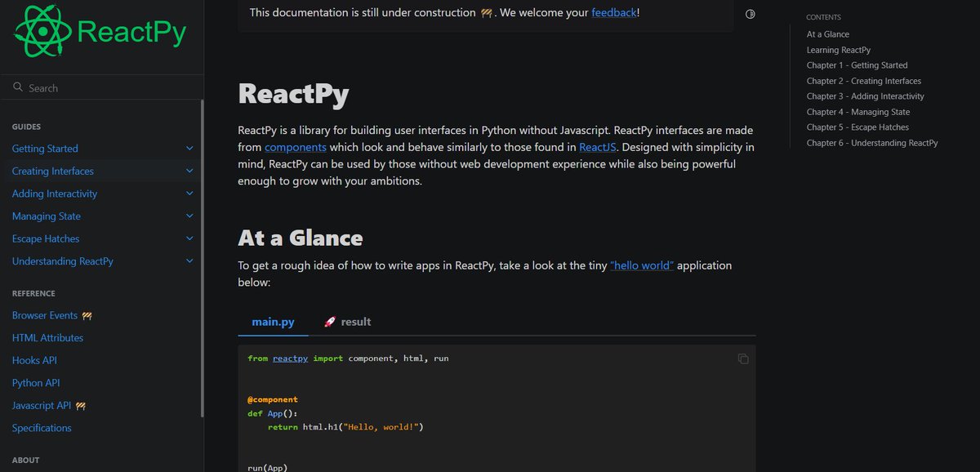Open the Python API reference
Image resolution: width=980 pixels, height=472 pixels.
(36, 383)
